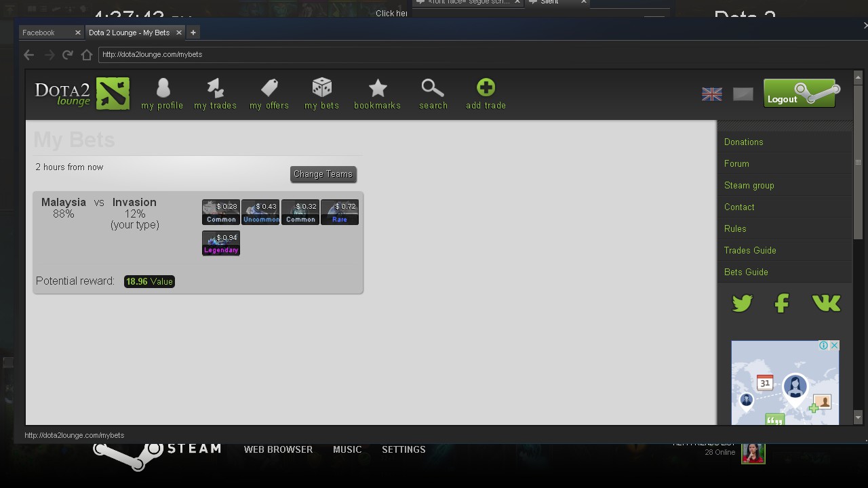Open bookmarks star icon

pyautogui.click(x=378, y=87)
